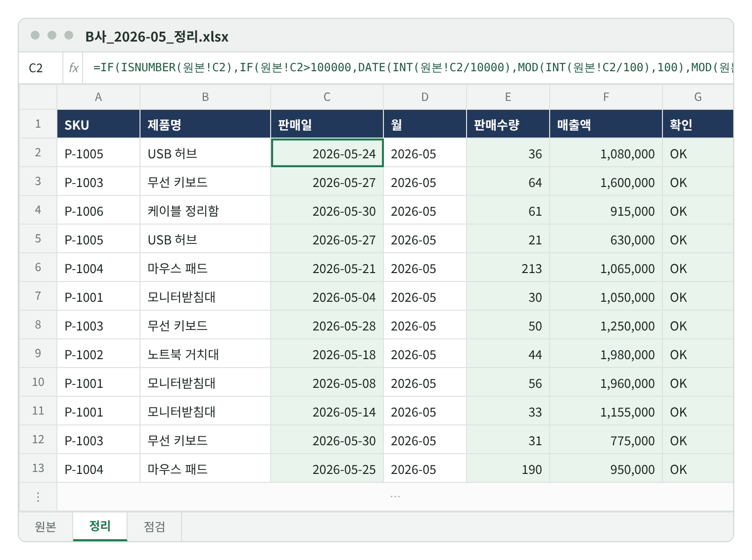Click the horizontal ellipsis more-rows indicator
This screenshot has width=752, height=560.
[x=395, y=496]
